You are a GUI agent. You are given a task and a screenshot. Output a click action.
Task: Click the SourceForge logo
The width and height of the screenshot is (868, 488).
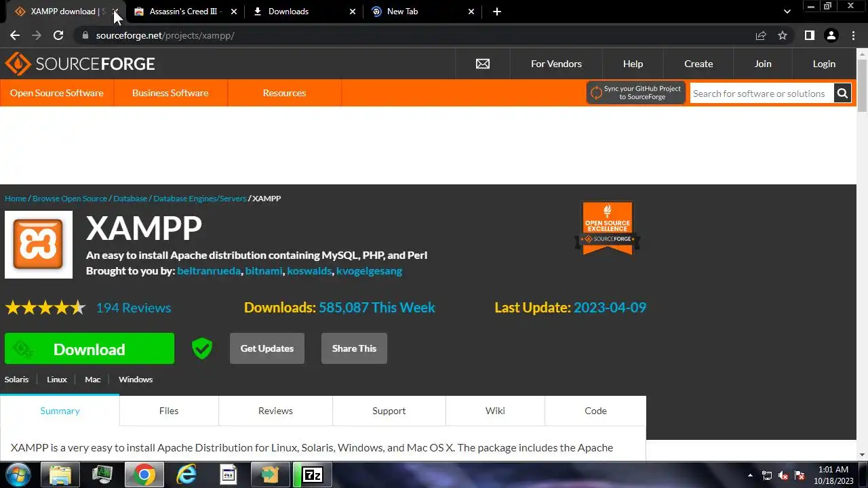pos(80,64)
